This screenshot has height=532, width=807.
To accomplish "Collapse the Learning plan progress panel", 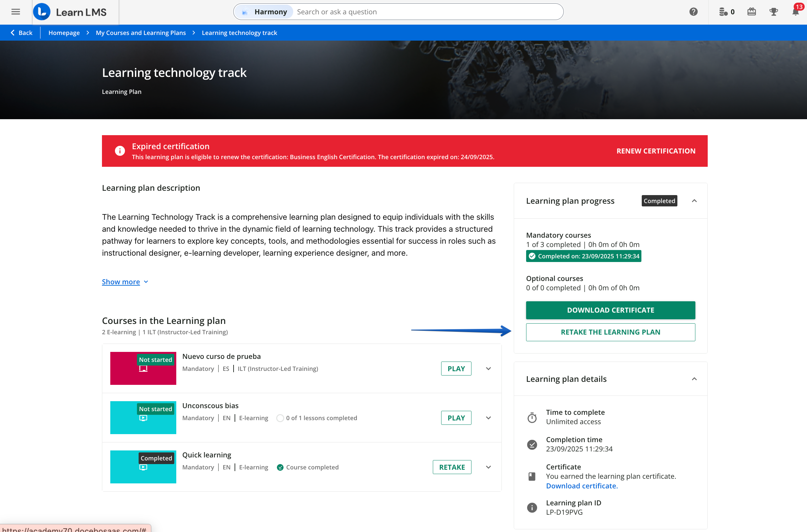I will tap(694, 201).
